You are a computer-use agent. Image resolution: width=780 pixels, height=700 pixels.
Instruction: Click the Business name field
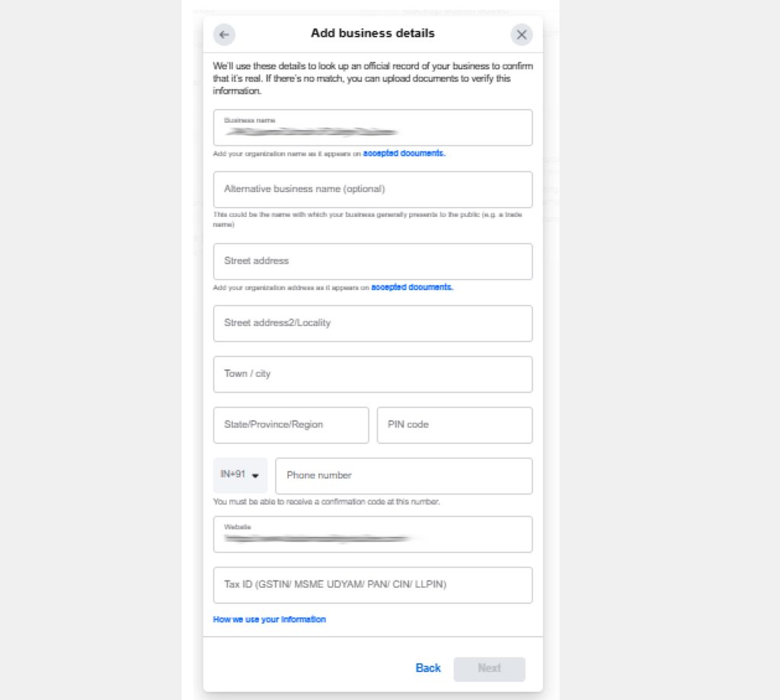coord(372,128)
